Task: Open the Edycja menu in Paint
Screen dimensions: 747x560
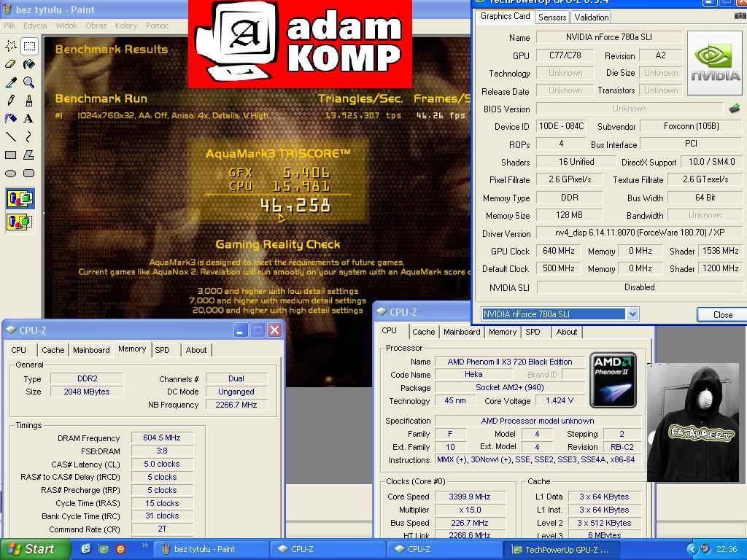Action: point(35,26)
